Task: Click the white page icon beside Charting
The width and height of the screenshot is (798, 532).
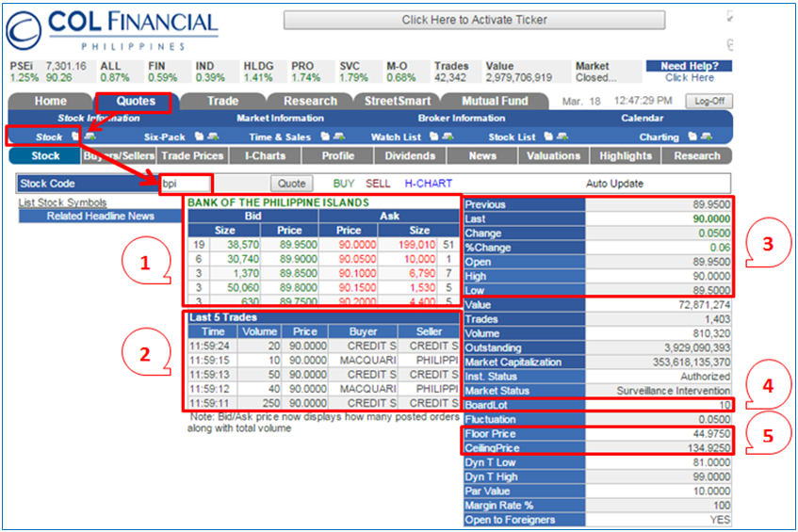Action: point(692,137)
